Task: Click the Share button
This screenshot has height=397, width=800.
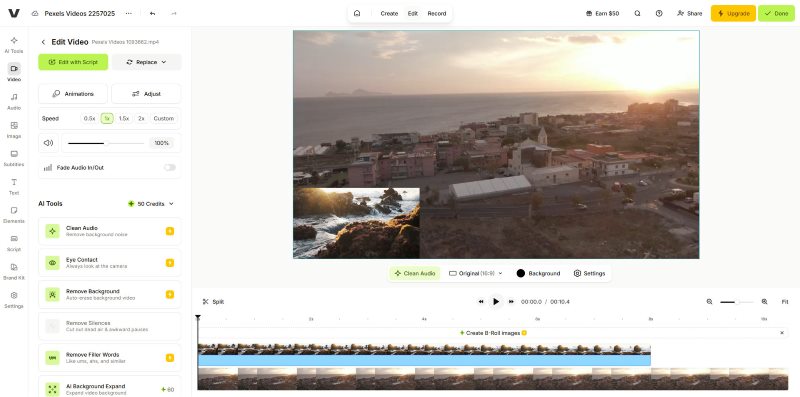Action: click(x=689, y=13)
